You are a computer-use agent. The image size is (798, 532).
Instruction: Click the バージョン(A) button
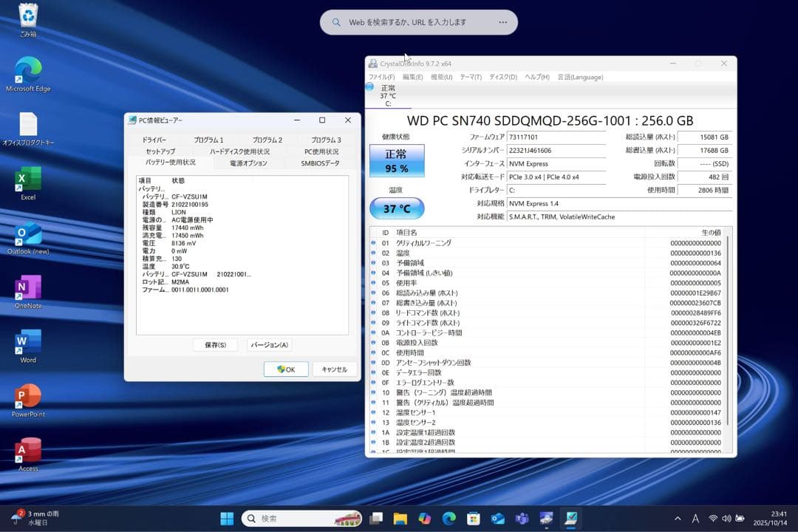pos(269,344)
